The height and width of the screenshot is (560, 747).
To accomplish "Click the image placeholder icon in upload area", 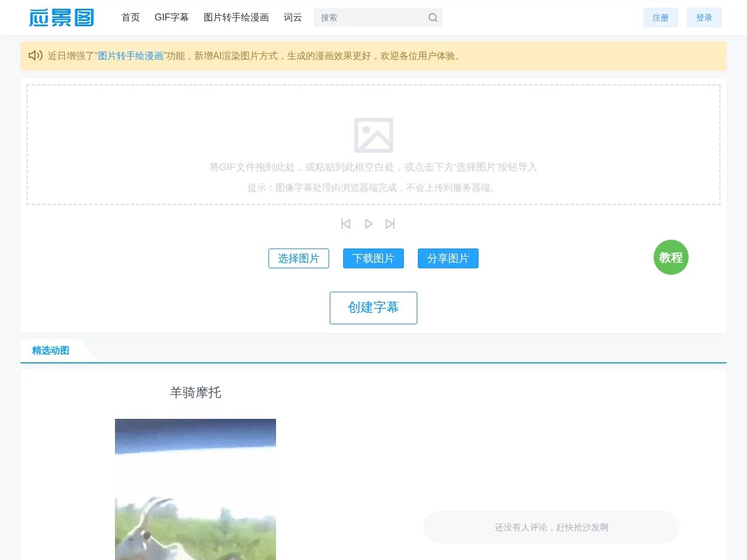I will tap(373, 134).
